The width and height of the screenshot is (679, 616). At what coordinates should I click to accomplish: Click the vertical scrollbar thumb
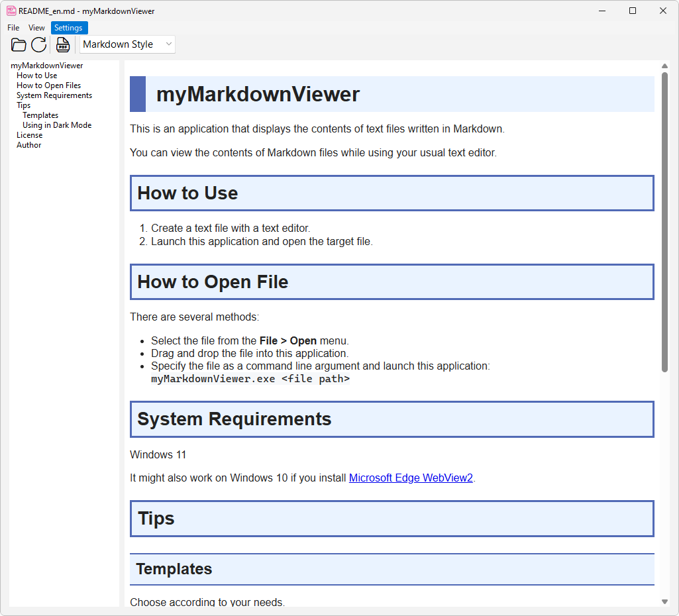pos(664,222)
